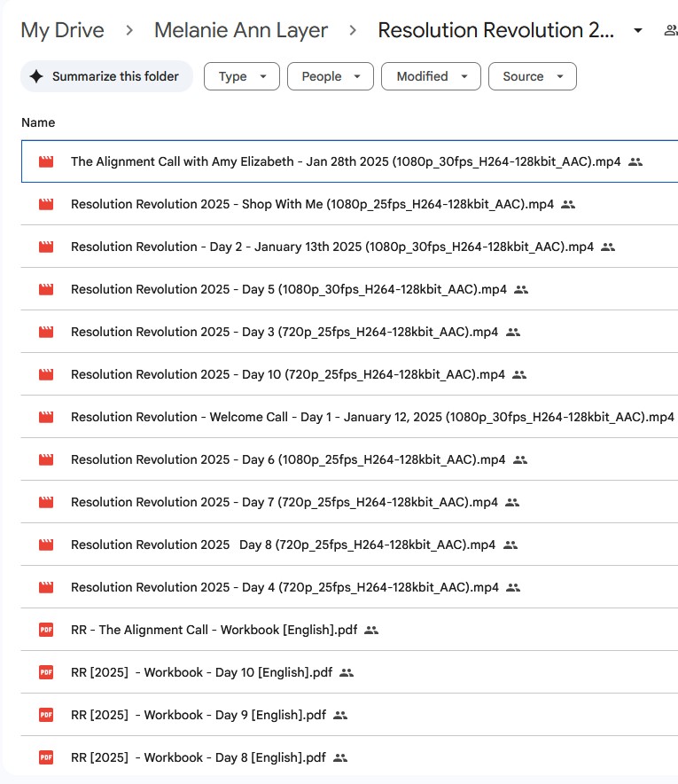Open the Resolution Revolution folder dropdown arrow

[x=638, y=31]
